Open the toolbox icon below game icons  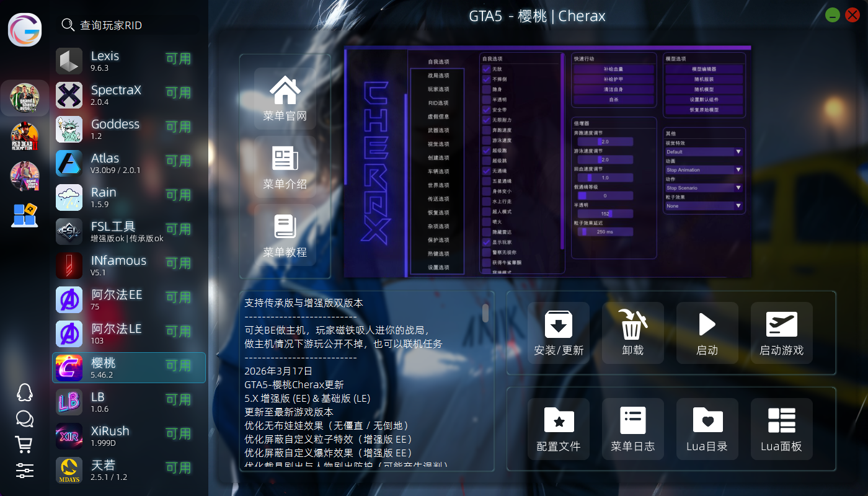(x=25, y=216)
